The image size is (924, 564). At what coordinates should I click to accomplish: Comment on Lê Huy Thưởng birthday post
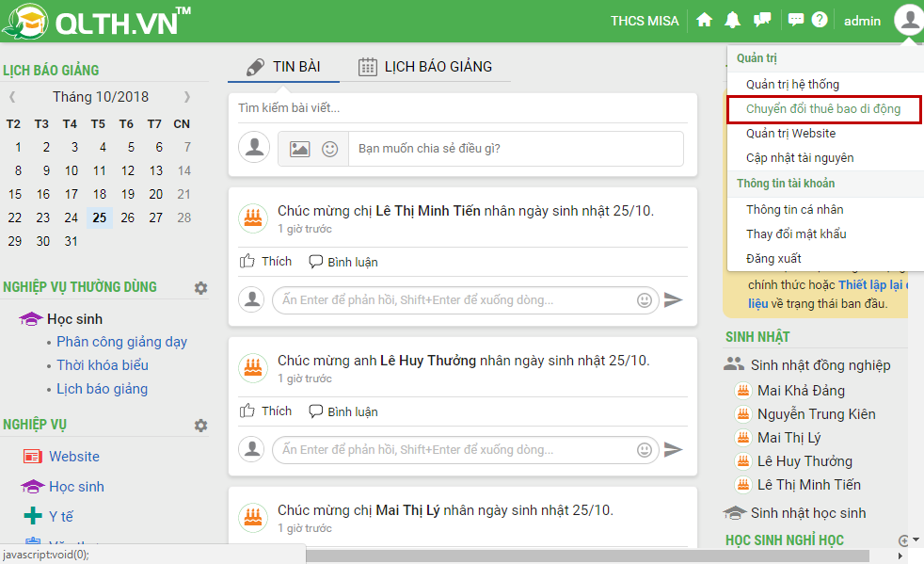[x=343, y=411]
